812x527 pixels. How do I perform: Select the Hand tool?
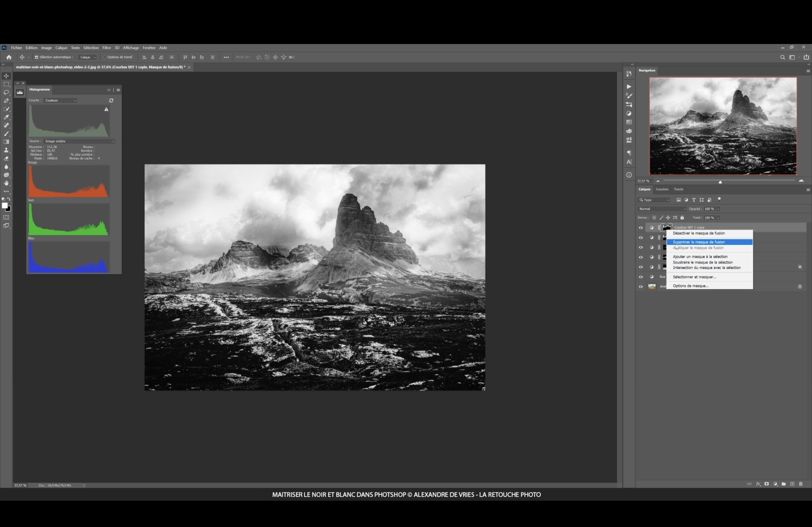coord(6,183)
